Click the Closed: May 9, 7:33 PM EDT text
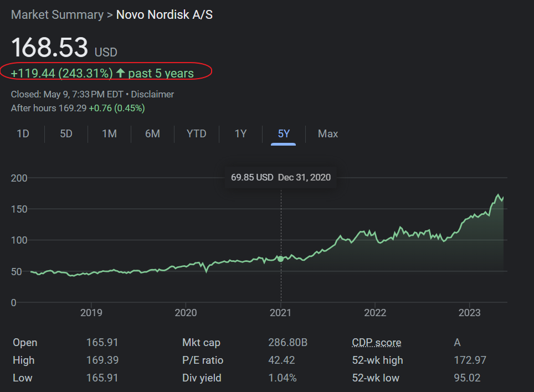Screen dimensions: 534x392 [x=67, y=94]
